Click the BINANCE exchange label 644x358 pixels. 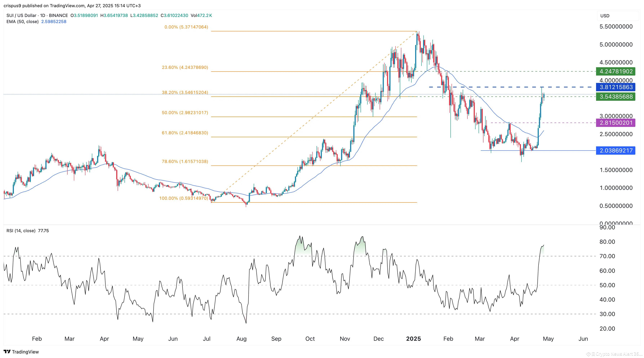58,15
